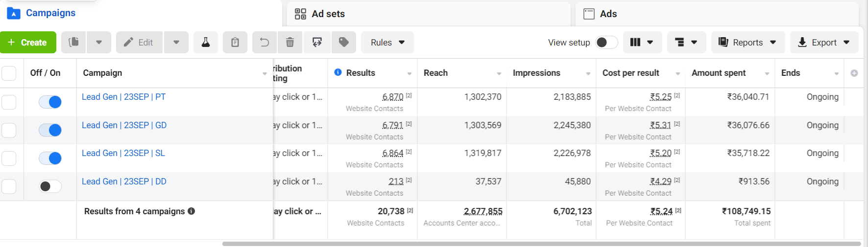The width and height of the screenshot is (868, 247).
Task: Click the duplicate campaign icon
Action: pos(73,43)
